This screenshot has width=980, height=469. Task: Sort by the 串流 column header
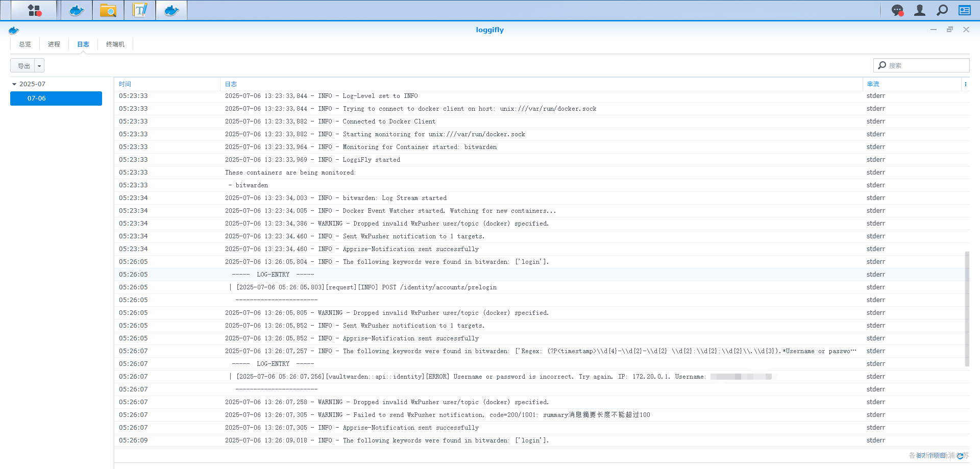pyautogui.click(x=873, y=84)
